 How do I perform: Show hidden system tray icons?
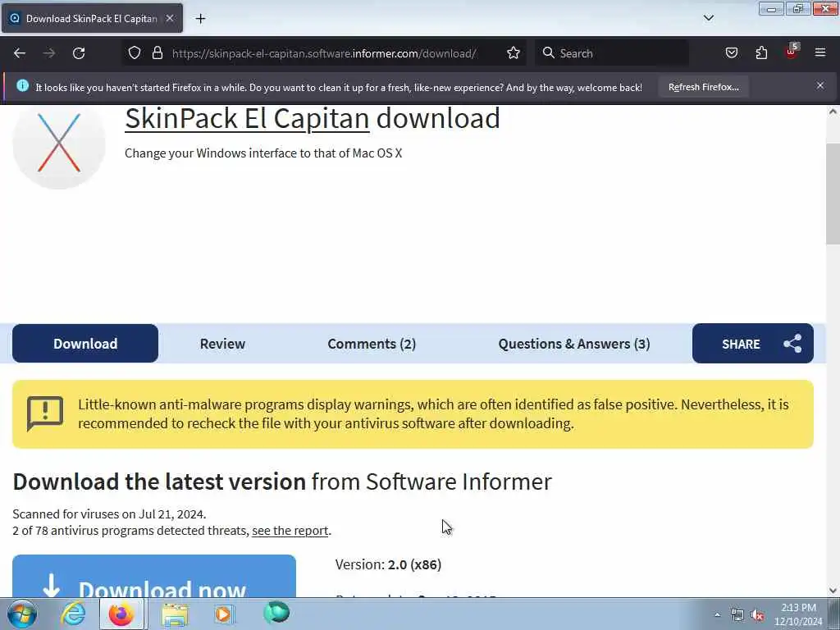tap(717, 615)
